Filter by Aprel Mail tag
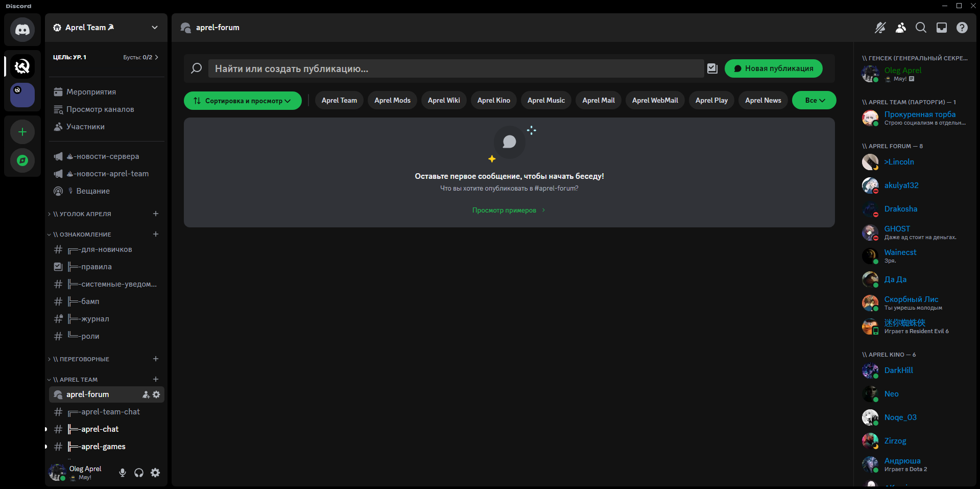Screen dimensions: 980x489 click(599, 100)
